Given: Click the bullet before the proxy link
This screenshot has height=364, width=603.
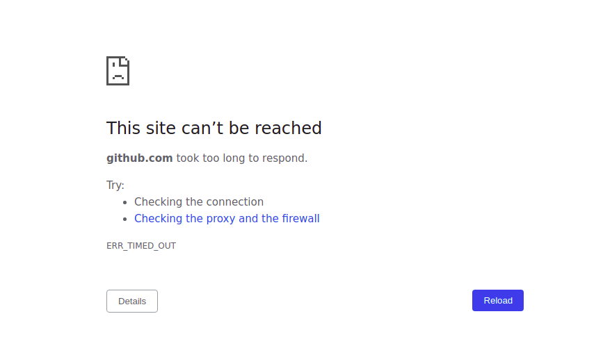Looking at the screenshot, I should (124, 220).
